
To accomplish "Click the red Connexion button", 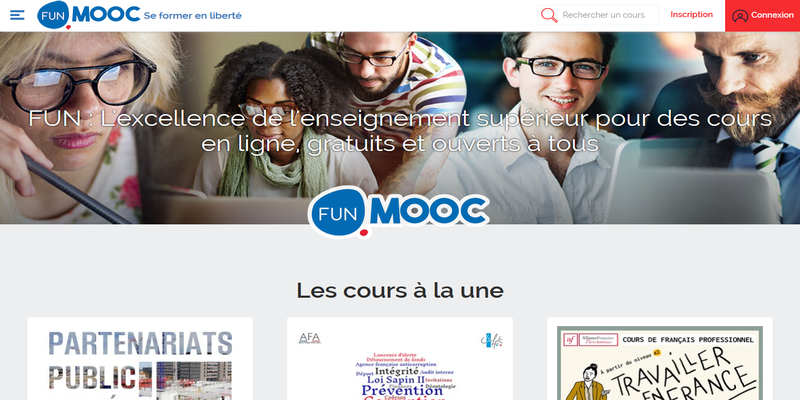I will 762,16.
